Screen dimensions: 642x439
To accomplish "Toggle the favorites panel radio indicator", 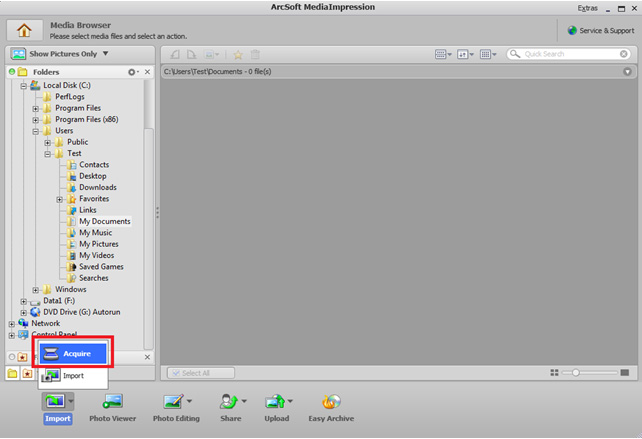I will [x=12, y=357].
